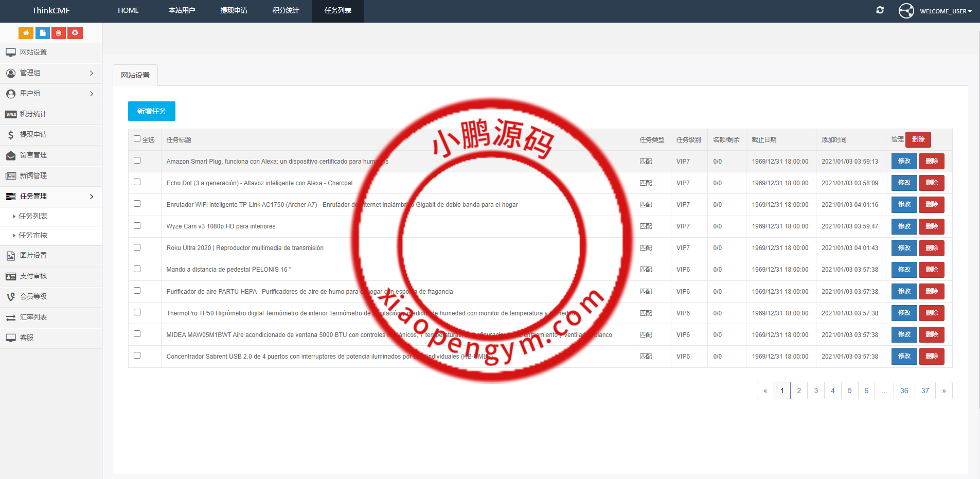Open 任务审核 in the sidebar submenu

[33, 236]
